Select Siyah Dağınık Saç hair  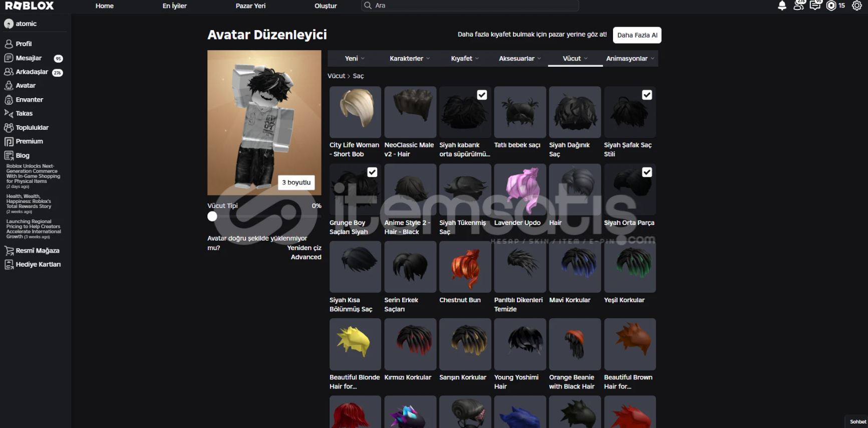[575, 112]
